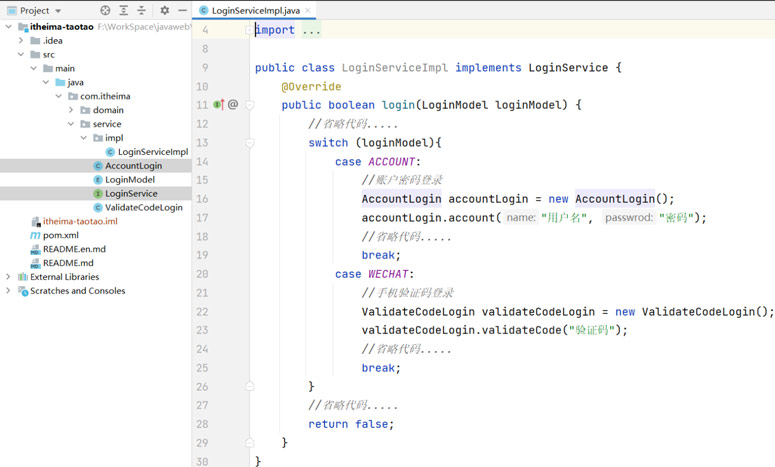Click the passwrod: parameter hint on line 17

[629, 217]
